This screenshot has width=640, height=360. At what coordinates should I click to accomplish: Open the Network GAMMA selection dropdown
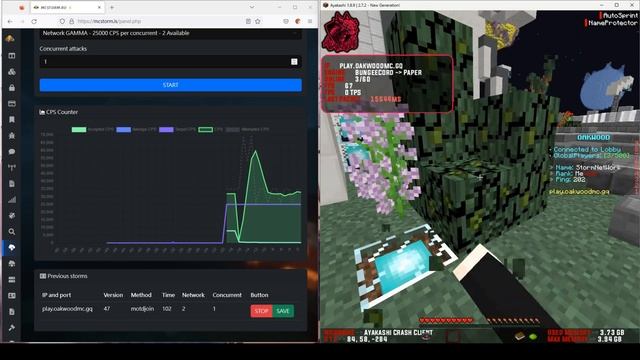(171, 33)
